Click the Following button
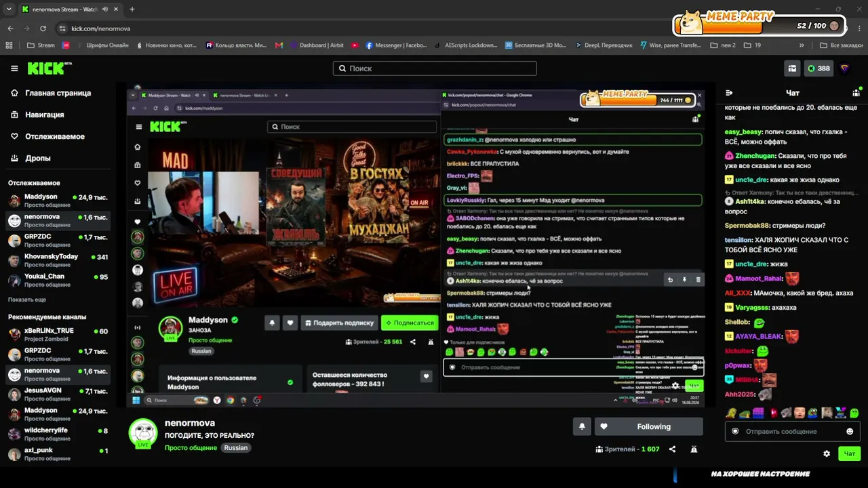868x488 pixels. (x=649, y=426)
